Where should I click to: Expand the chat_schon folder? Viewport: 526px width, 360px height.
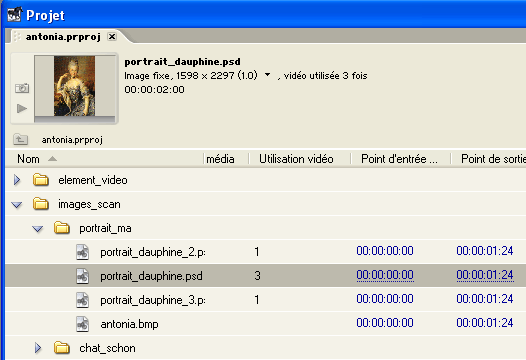pos(38,348)
